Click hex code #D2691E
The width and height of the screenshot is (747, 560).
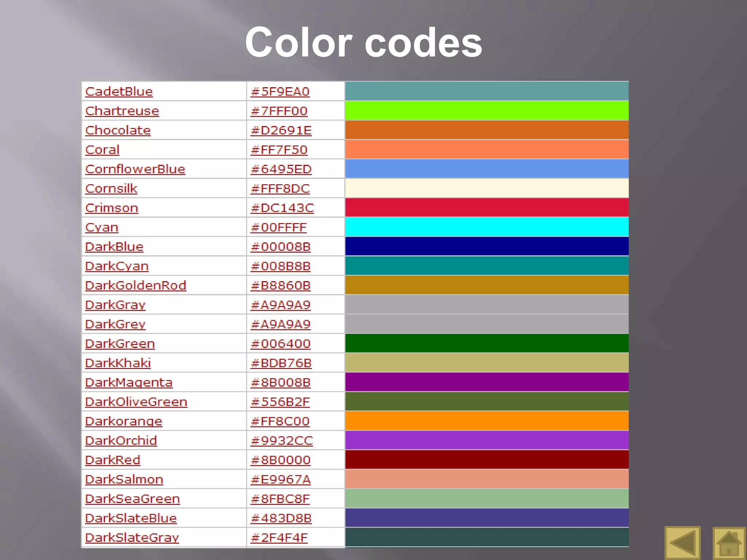click(281, 130)
